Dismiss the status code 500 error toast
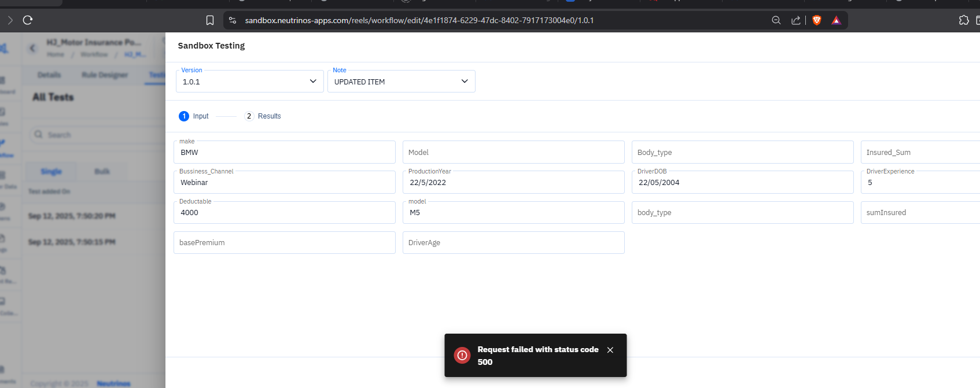 coord(610,350)
